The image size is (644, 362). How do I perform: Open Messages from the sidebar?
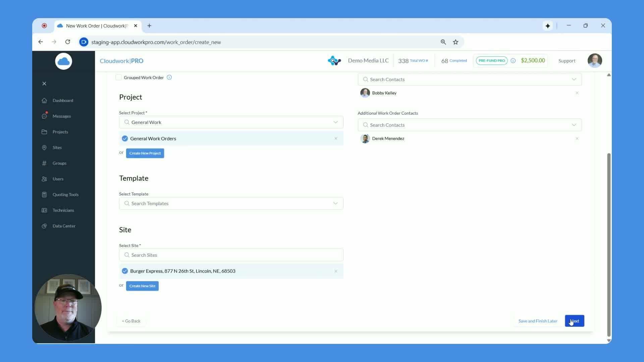[62, 116]
